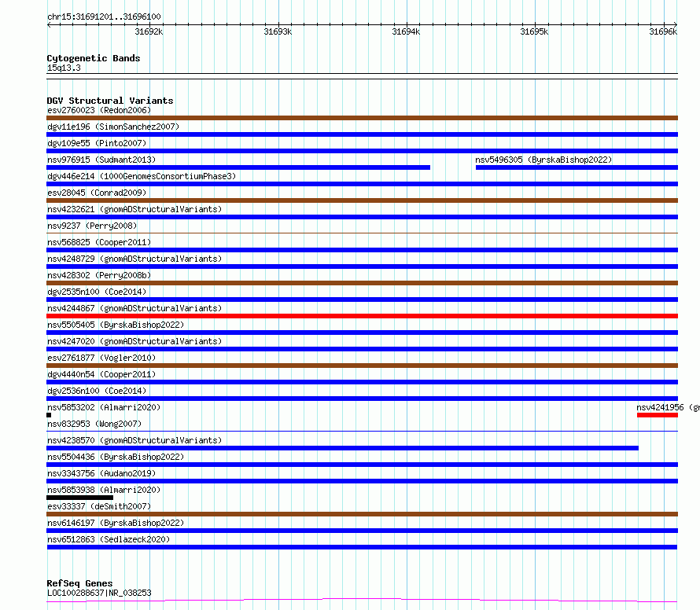Open nsv428302 (Perry2008b) variant

99,275
